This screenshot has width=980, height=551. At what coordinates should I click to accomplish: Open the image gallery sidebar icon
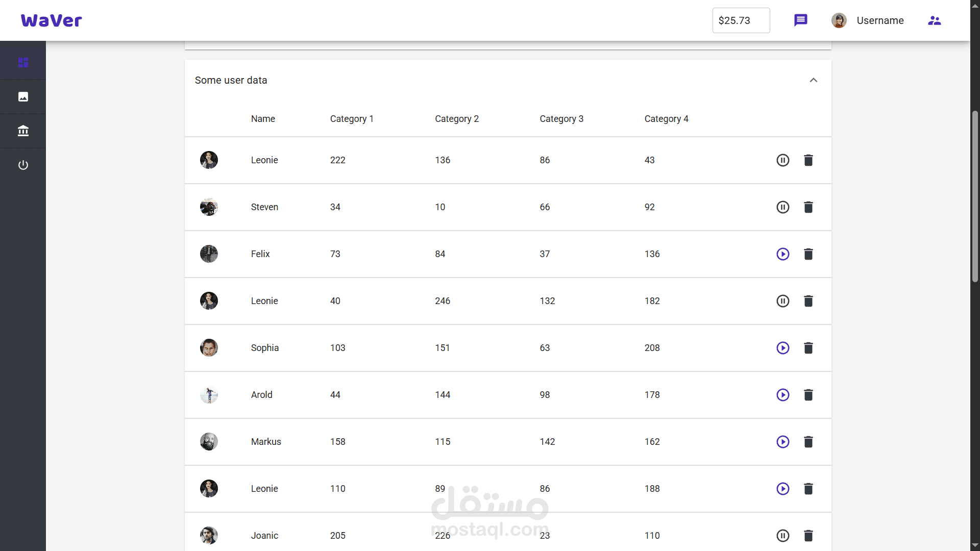[x=23, y=96]
